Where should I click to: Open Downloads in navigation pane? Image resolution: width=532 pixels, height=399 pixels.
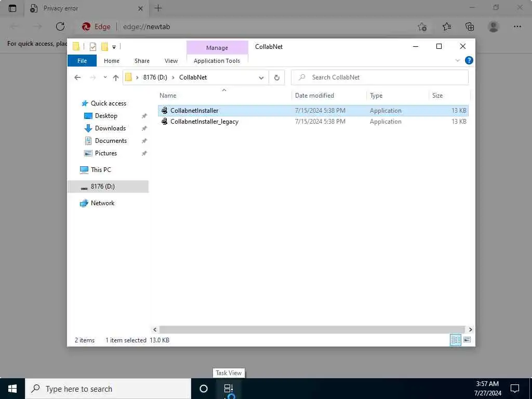point(110,128)
